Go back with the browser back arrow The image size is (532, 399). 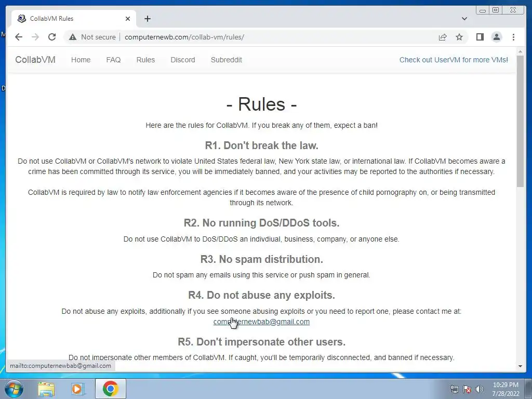coord(19,37)
